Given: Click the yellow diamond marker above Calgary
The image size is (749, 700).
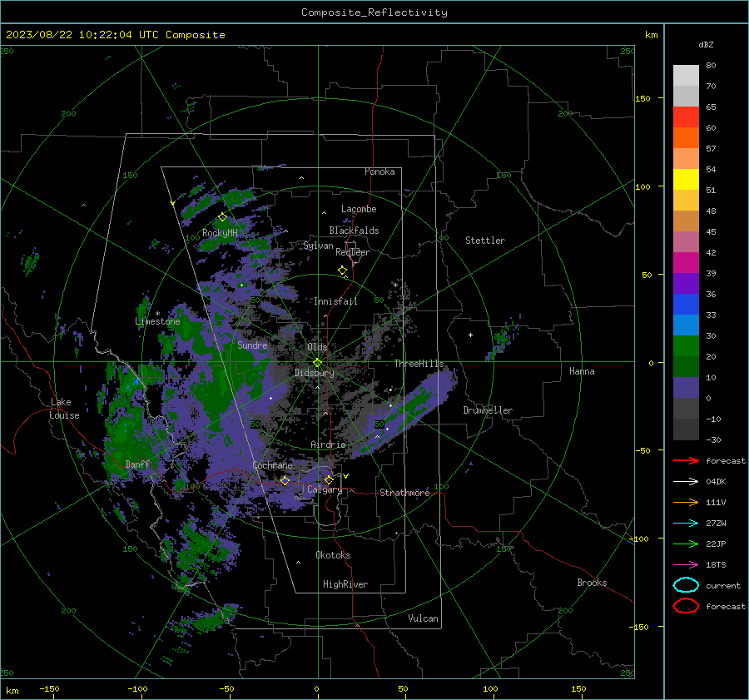Looking at the screenshot, I should (x=329, y=479).
